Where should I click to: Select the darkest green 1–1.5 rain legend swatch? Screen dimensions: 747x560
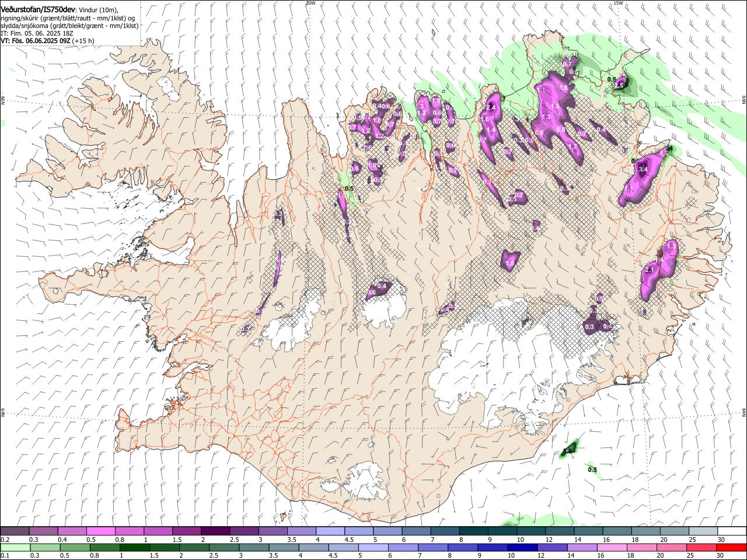point(134,547)
